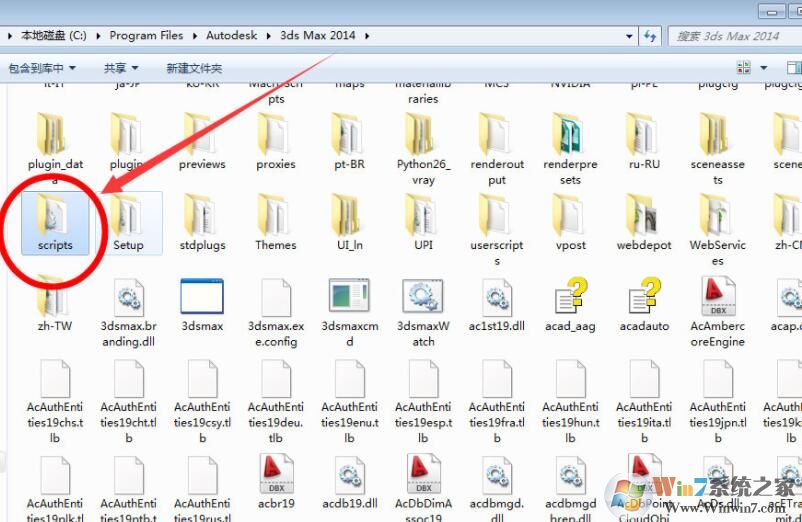
Task: Select the UI_ln folder
Action: [x=349, y=223]
